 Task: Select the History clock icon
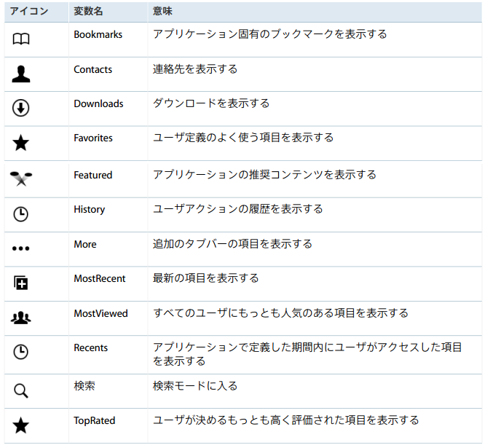(20, 214)
